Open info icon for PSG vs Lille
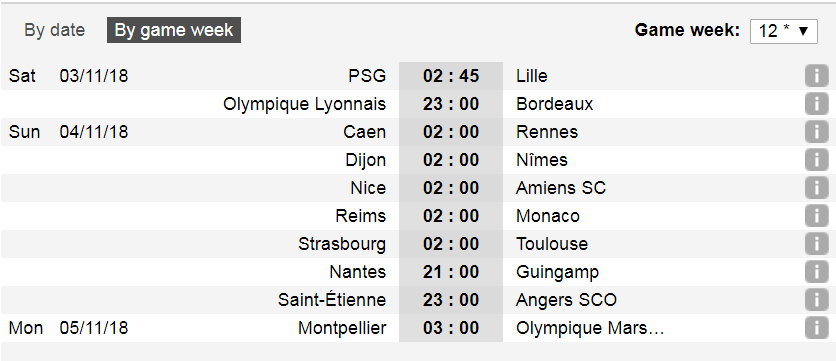Viewport: 836px width, 361px height. 816,76
